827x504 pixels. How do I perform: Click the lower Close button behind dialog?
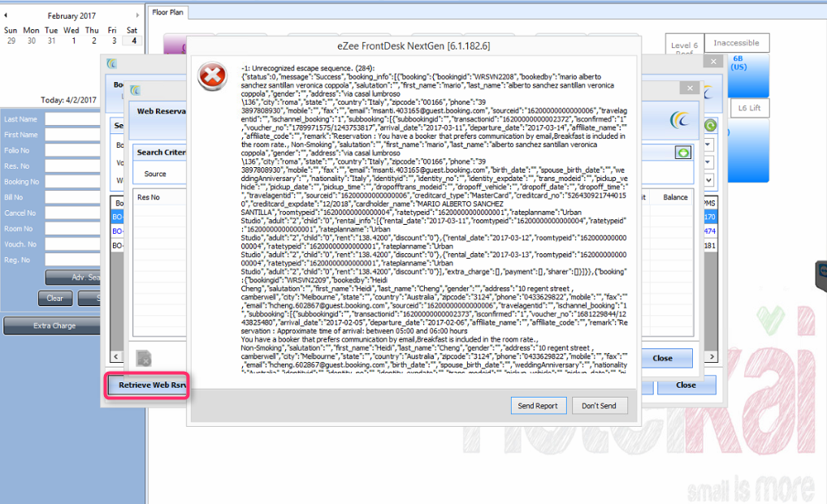pyautogui.click(x=686, y=385)
